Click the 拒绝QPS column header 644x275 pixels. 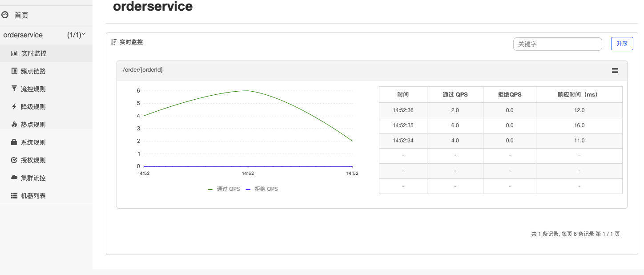click(x=510, y=95)
